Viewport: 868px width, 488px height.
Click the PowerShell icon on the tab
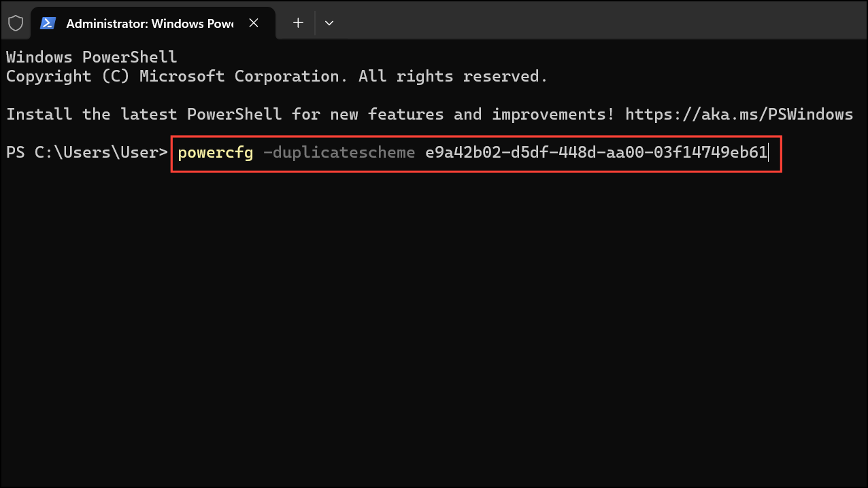(48, 22)
